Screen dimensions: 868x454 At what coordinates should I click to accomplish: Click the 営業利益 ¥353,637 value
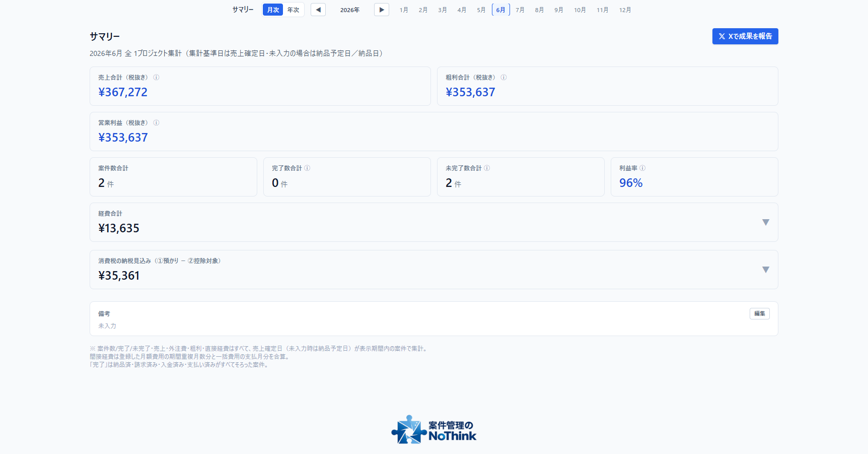(123, 138)
